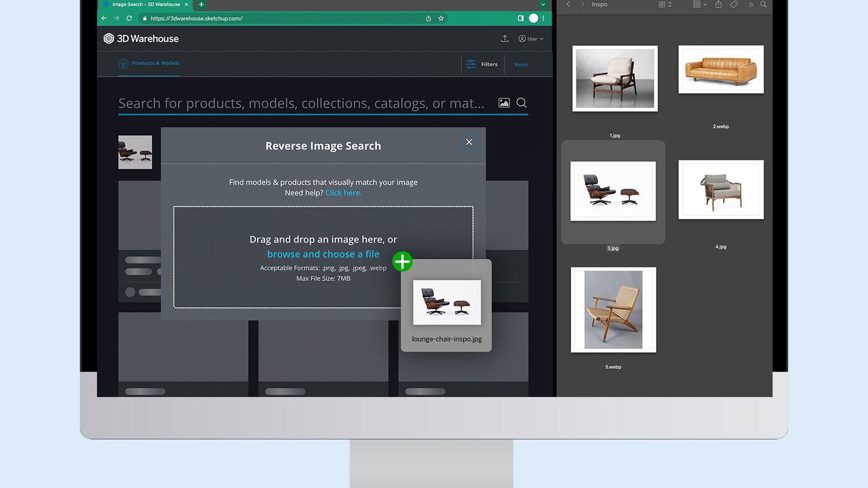868x488 pixels.
Task: Open the User account dropdown
Action: click(531, 39)
